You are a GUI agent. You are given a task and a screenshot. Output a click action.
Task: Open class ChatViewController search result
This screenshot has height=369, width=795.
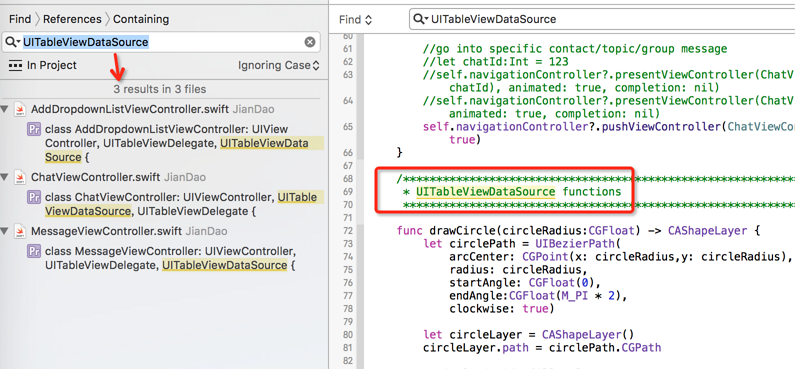point(175,204)
